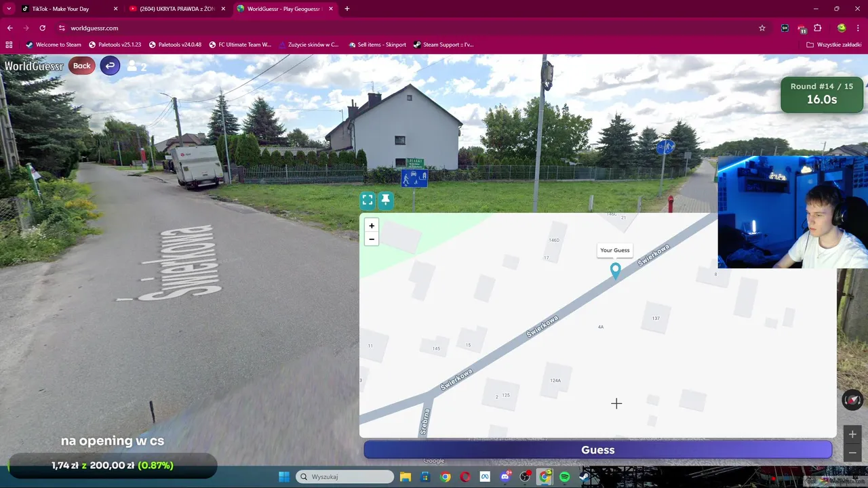This screenshot has height=488, width=868.
Task: Click the WorldGuessr logo
Action: coord(34,66)
